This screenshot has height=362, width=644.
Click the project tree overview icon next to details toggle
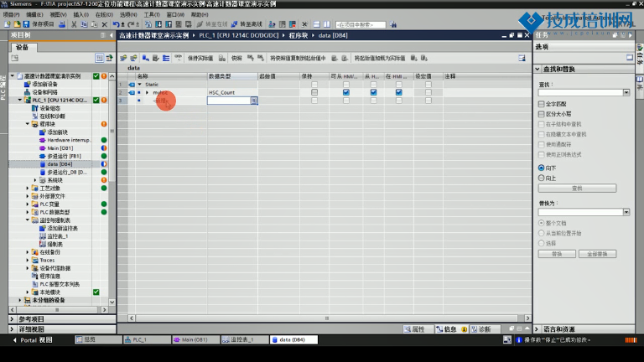coord(109,58)
